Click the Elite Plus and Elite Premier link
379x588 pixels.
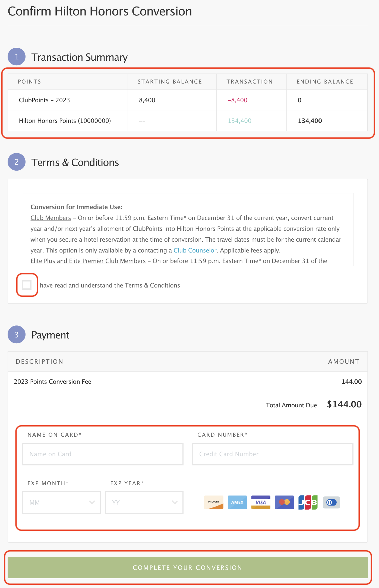point(88,261)
